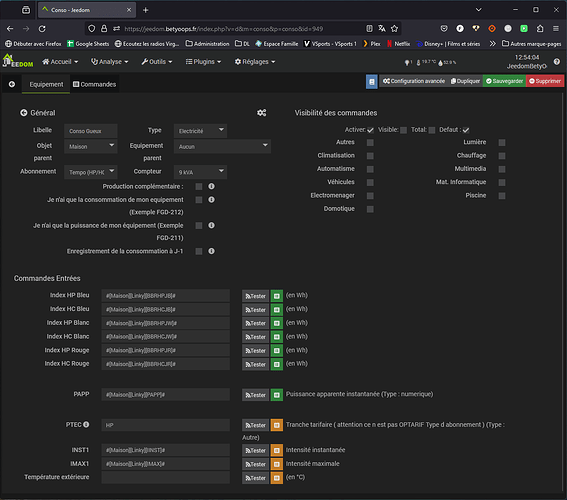Select the Equipement tab
567x500 pixels.
46,84
